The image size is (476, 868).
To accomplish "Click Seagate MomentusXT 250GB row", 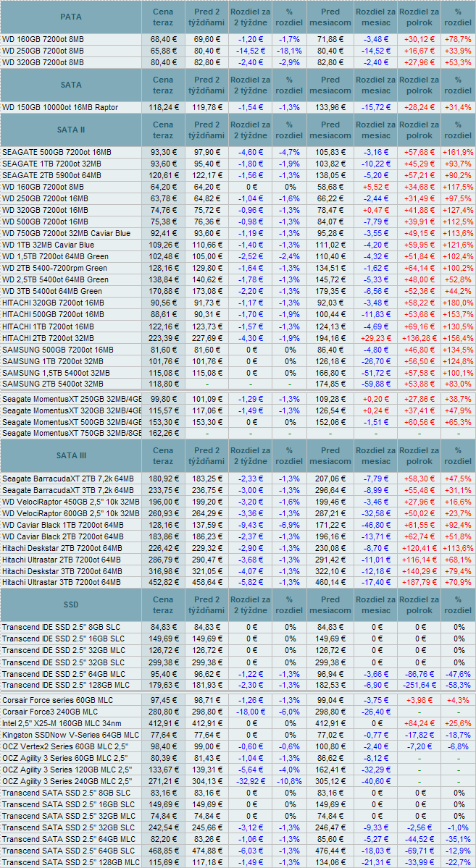I will (238, 399).
